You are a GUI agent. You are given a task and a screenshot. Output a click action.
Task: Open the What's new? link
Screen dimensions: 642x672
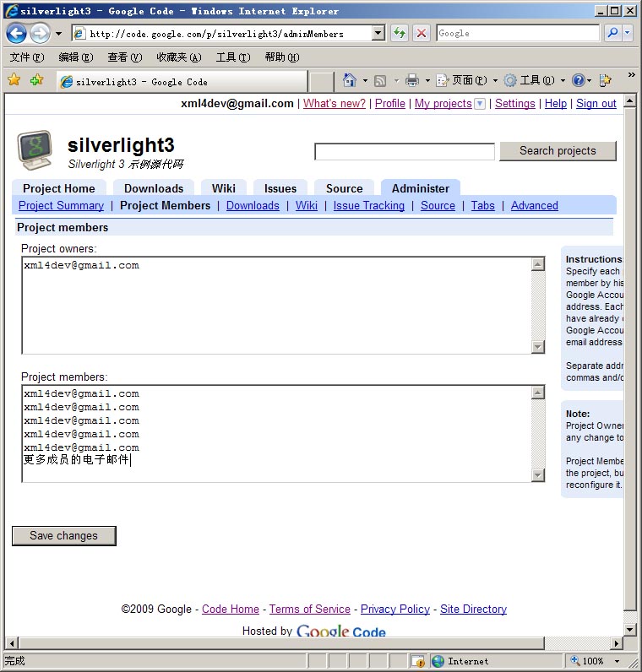334,103
